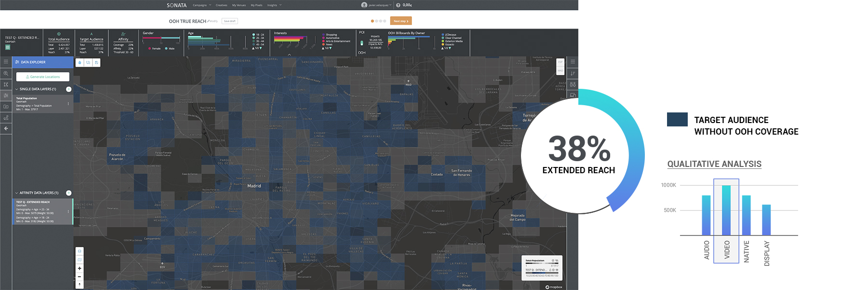The width and height of the screenshot is (868, 290).
Task: Open options for Total Population layer
Action: point(68,104)
